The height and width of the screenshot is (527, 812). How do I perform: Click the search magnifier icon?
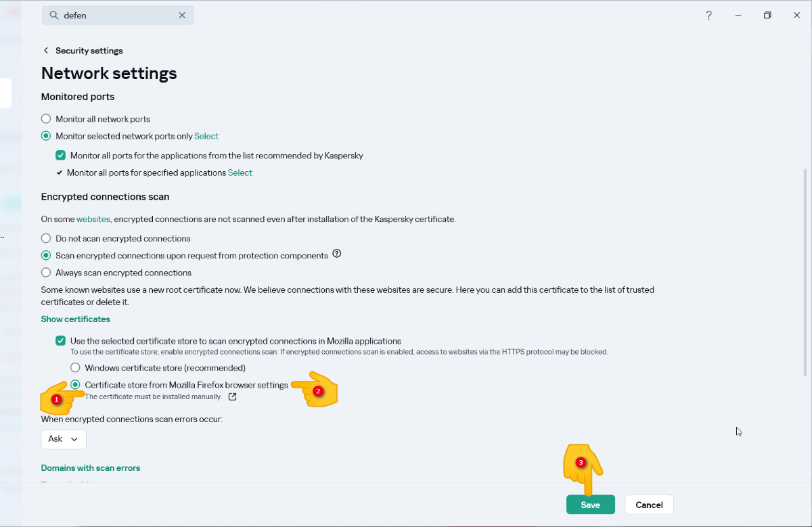point(54,16)
